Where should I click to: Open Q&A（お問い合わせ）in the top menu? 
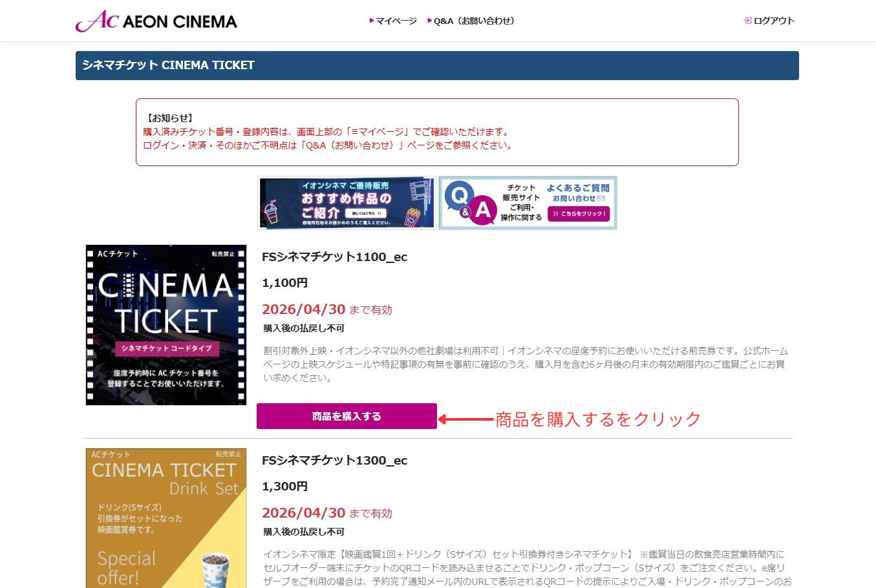click(x=475, y=21)
